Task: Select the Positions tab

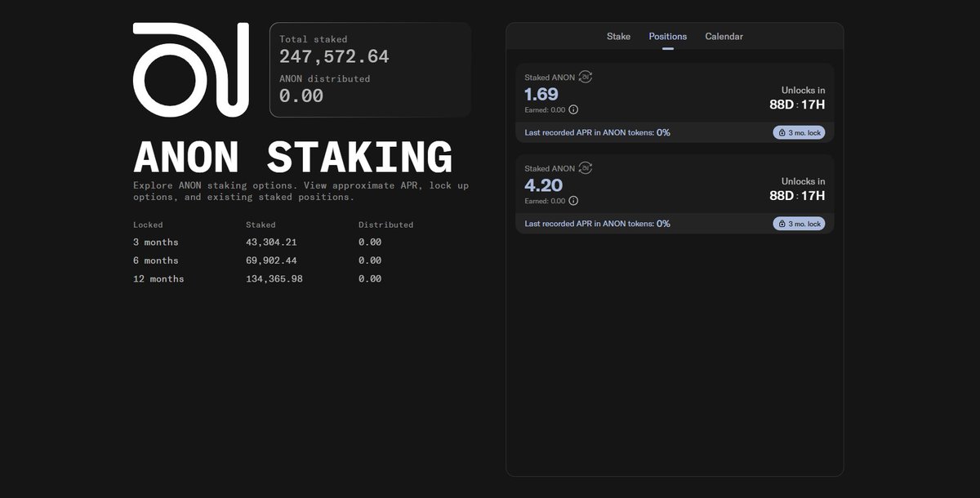Action: 667,36
